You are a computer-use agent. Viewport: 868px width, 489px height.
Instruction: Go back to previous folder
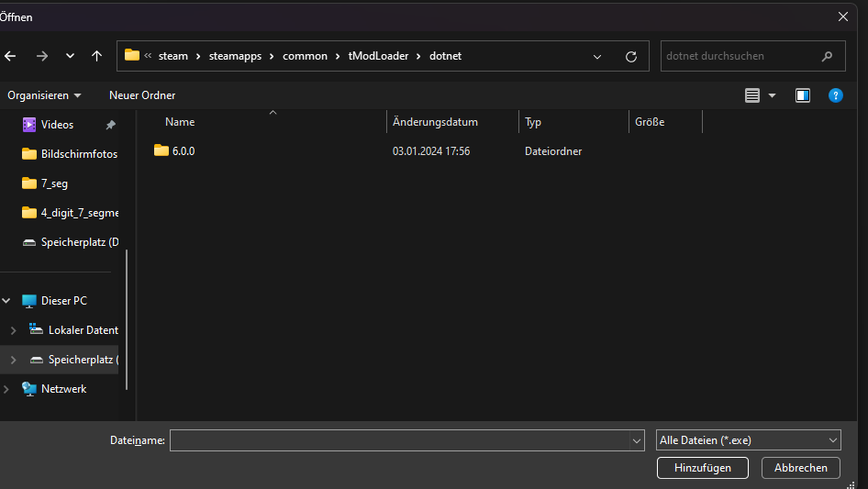[10, 56]
